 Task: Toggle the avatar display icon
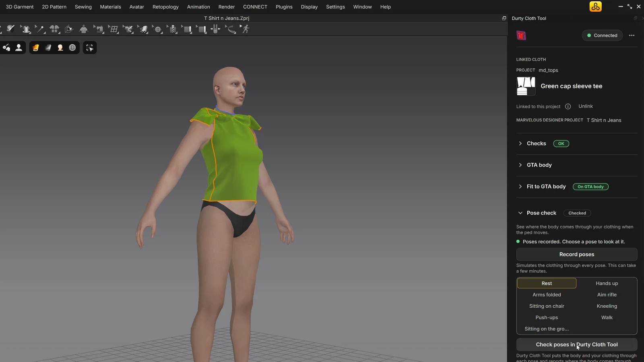pos(19,47)
